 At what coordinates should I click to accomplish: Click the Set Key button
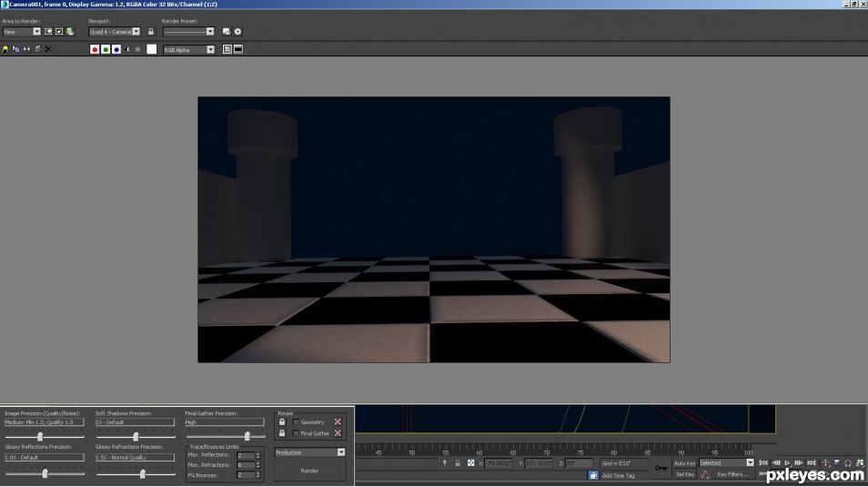tap(685, 474)
